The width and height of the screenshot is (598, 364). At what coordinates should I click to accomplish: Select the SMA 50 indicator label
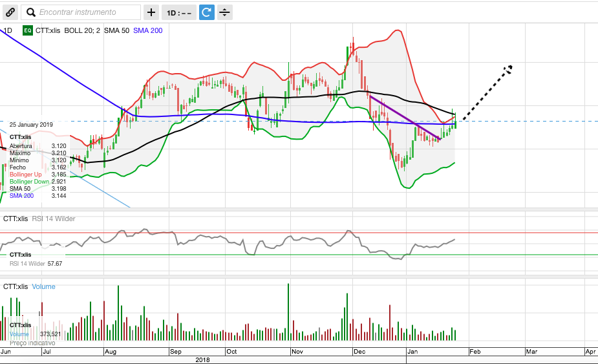pos(117,30)
